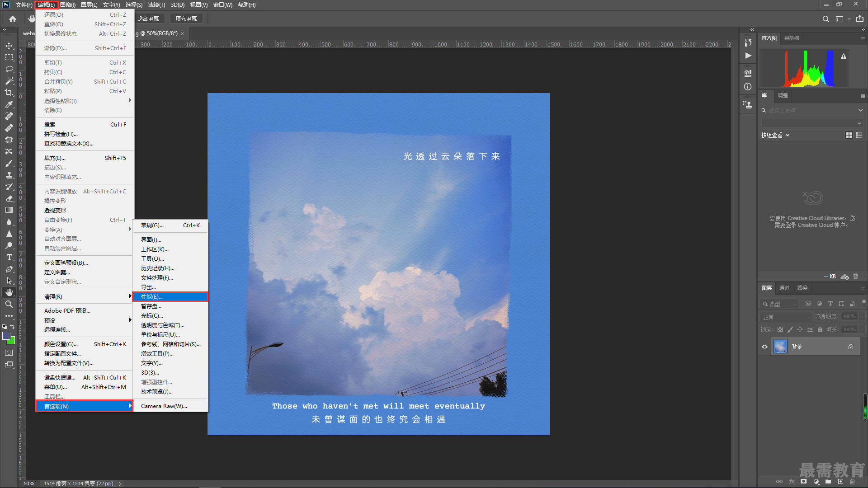Open the Actions panel play icon
Viewport: 868px width, 488px height.
pyautogui.click(x=748, y=56)
